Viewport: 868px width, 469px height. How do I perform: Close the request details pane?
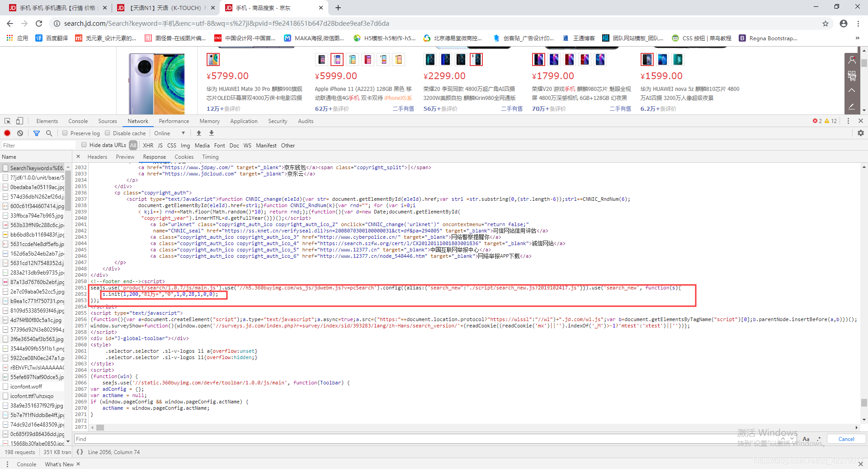[x=78, y=156]
